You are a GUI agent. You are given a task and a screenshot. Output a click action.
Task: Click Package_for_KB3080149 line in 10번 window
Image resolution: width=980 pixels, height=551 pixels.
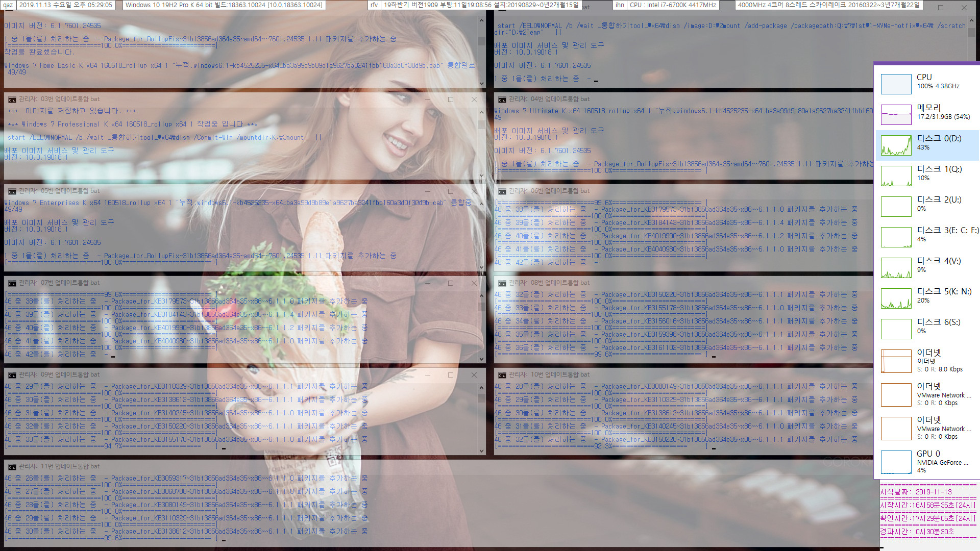[x=676, y=387]
